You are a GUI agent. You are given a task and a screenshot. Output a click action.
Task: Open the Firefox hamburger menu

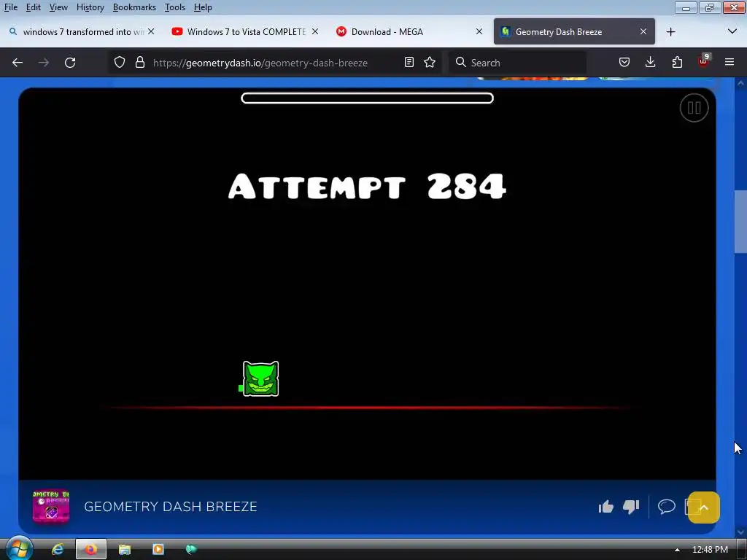pos(729,63)
